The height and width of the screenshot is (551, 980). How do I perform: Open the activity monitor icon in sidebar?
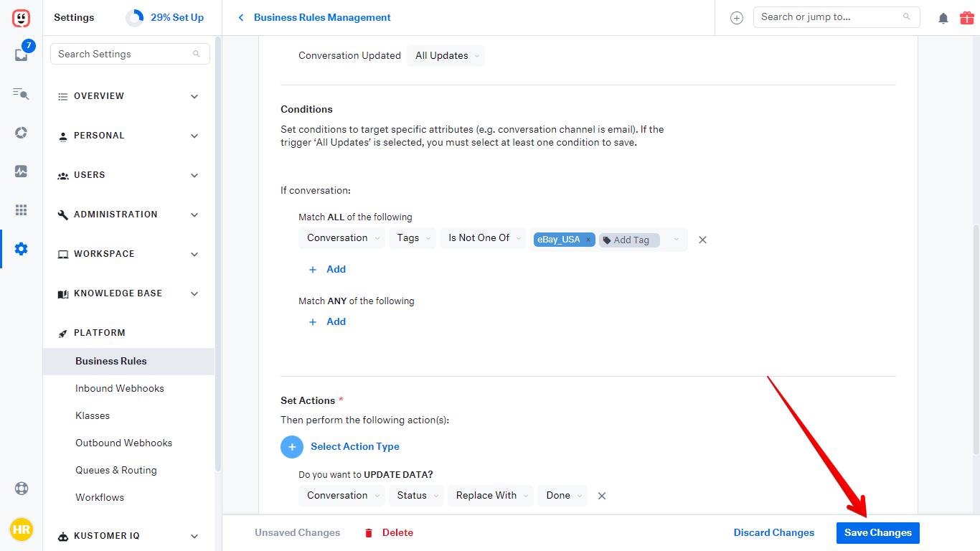coord(21,171)
